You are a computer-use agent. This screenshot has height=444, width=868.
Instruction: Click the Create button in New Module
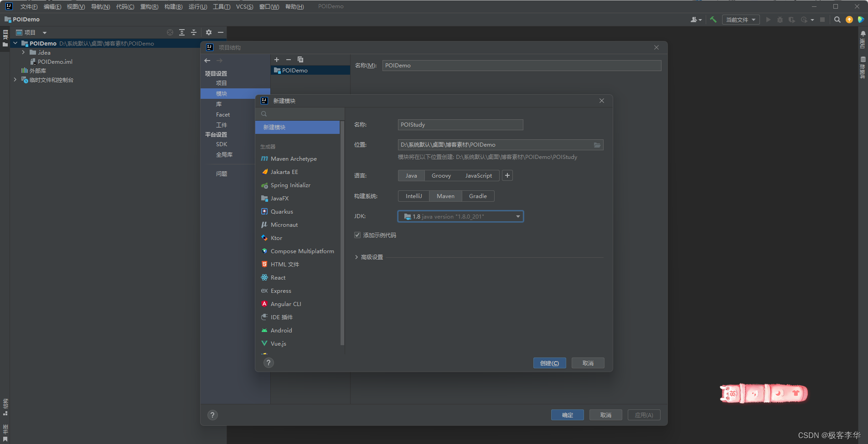point(549,363)
